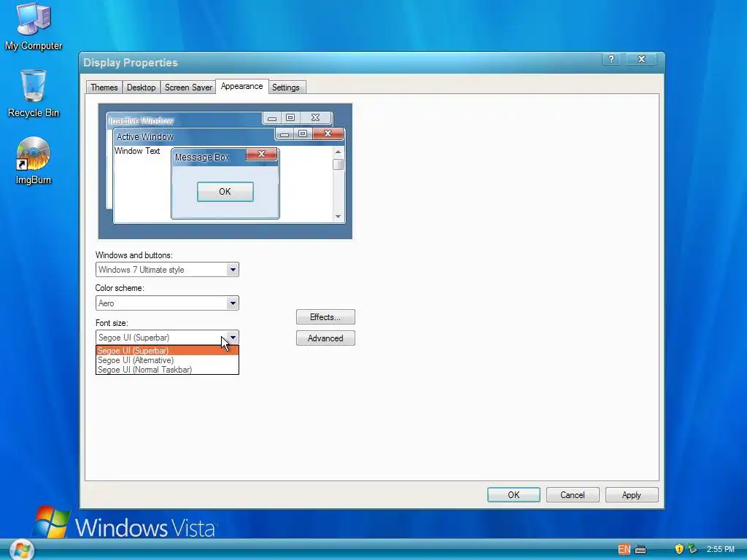This screenshot has width=747, height=560.
Task: Click the Effects... button
Action: pos(325,316)
